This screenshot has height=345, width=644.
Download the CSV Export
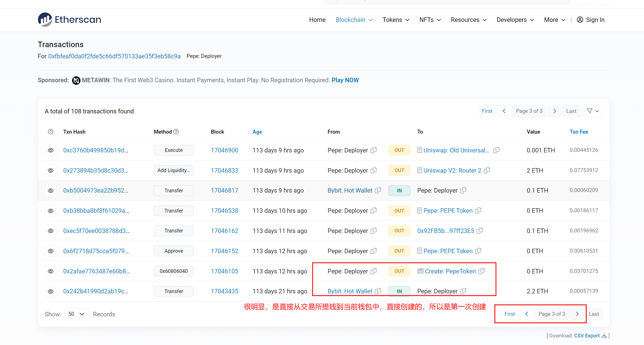pos(587,336)
